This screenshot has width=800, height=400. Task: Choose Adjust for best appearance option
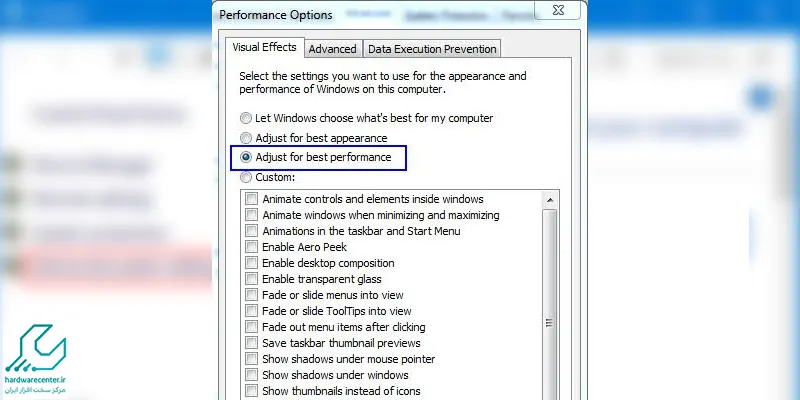pyautogui.click(x=246, y=138)
